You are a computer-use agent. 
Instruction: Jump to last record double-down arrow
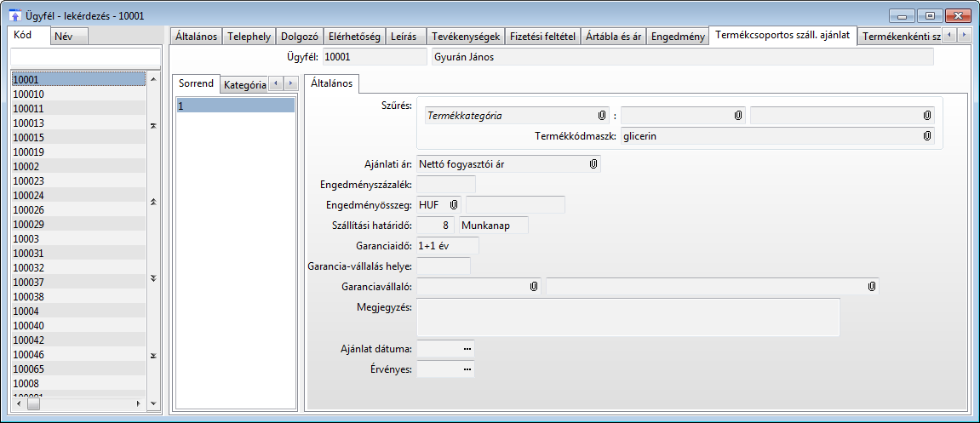154,356
